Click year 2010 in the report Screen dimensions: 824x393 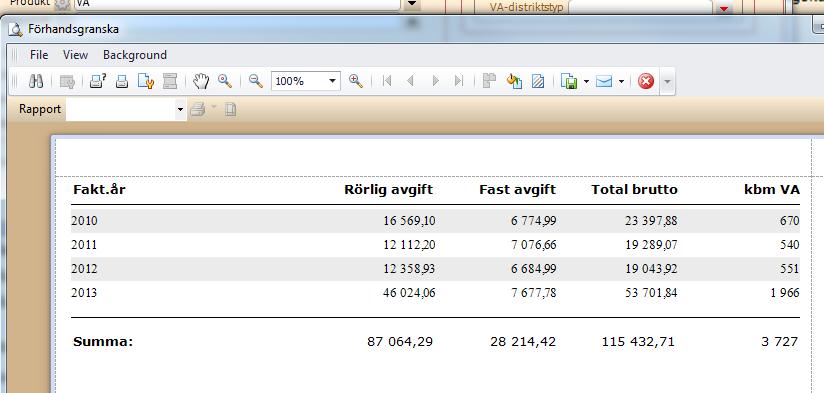[84, 221]
